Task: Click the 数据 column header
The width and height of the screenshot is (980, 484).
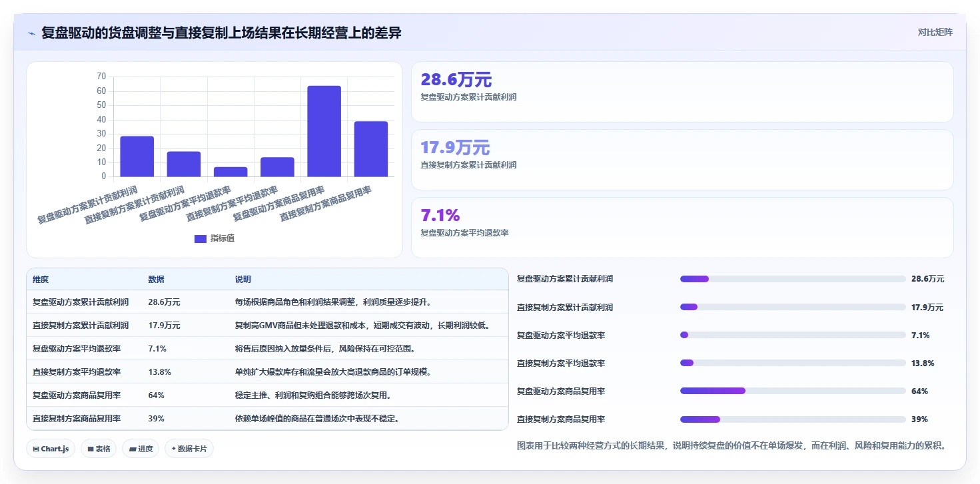Action: [x=157, y=280]
